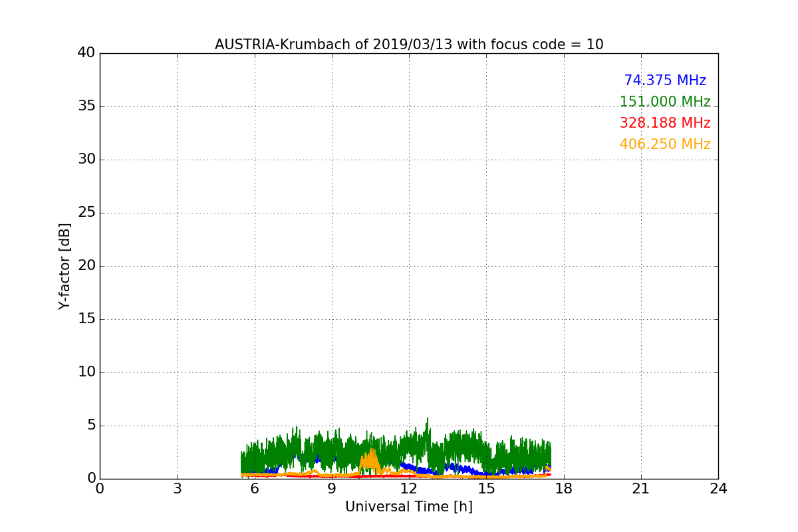798x532 pixels.
Task: Click the plot title AUSTRIA-Krumbach of 2019/03/13
Action: [x=409, y=45]
